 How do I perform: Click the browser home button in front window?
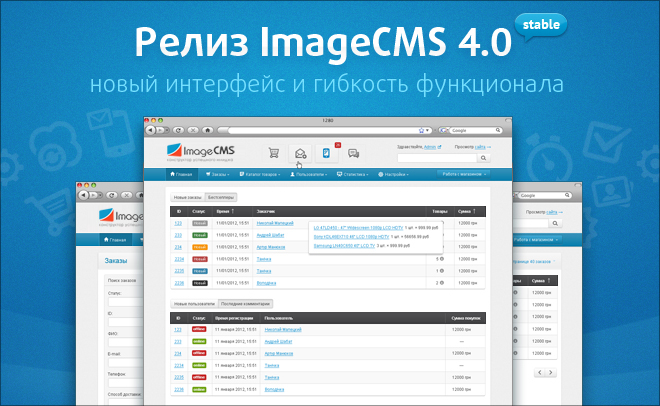tap(208, 130)
